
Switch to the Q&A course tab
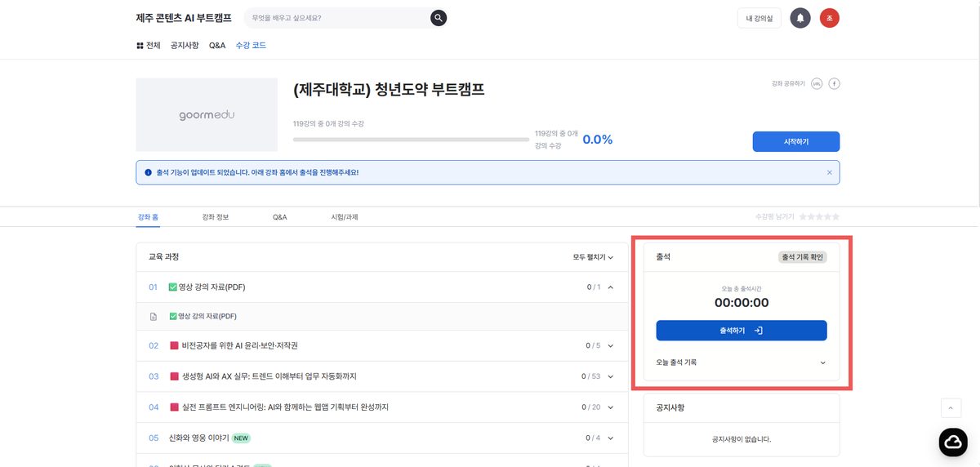pyautogui.click(x=280, y=217)
